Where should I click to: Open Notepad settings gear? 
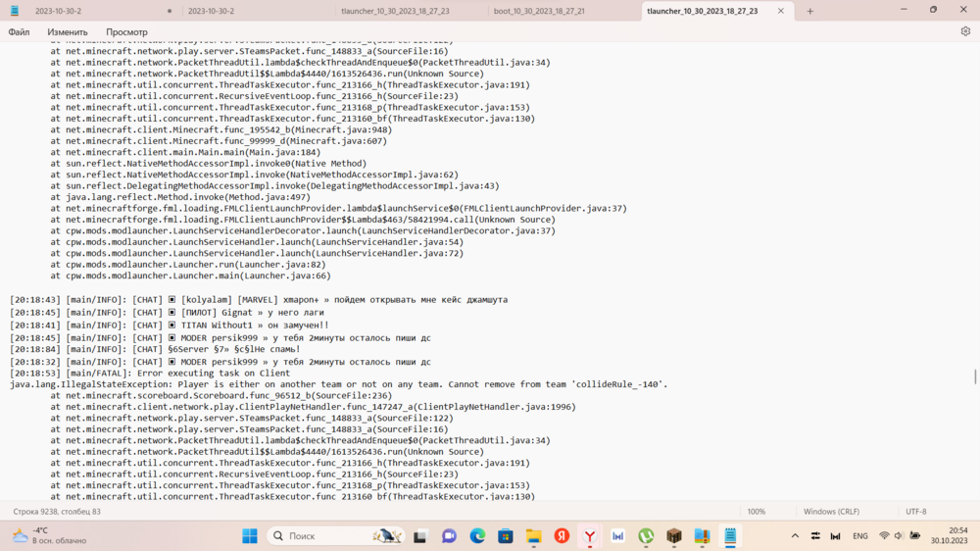[x=965, y=31]
